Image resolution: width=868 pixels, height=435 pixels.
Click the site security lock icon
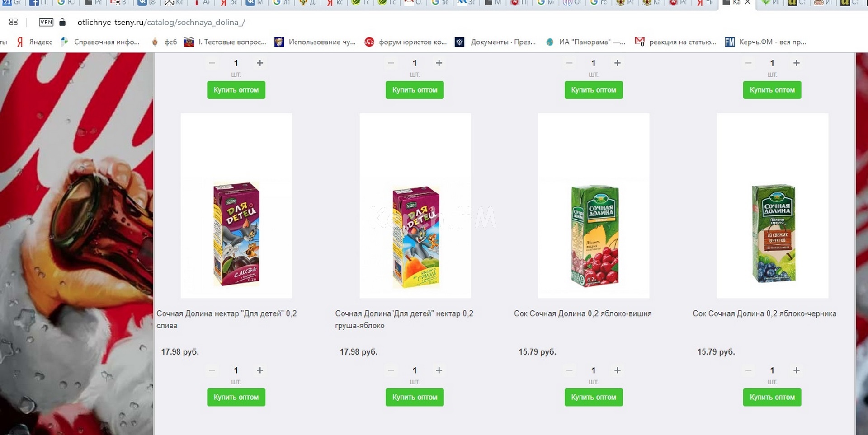click(x=63, y=22)
